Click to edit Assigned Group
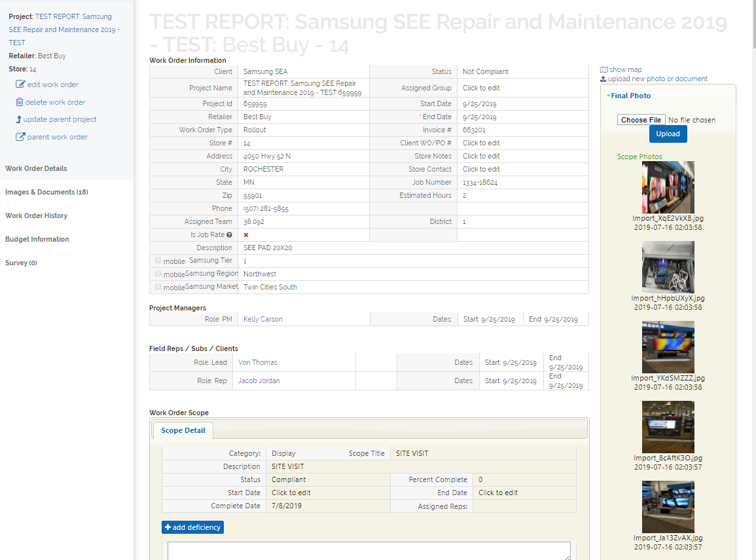 (x=481, y=88)
